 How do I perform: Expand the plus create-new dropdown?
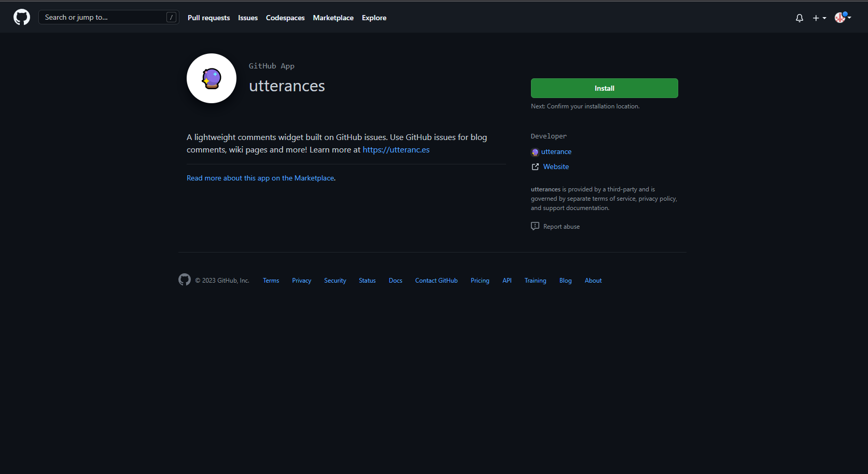pyautogui.click(x=819, y=18)
